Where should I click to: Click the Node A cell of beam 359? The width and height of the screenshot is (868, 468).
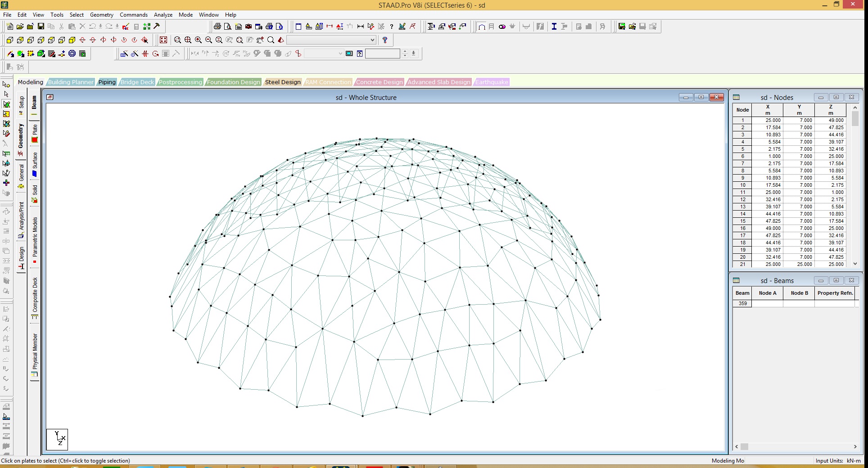point(767,303)
